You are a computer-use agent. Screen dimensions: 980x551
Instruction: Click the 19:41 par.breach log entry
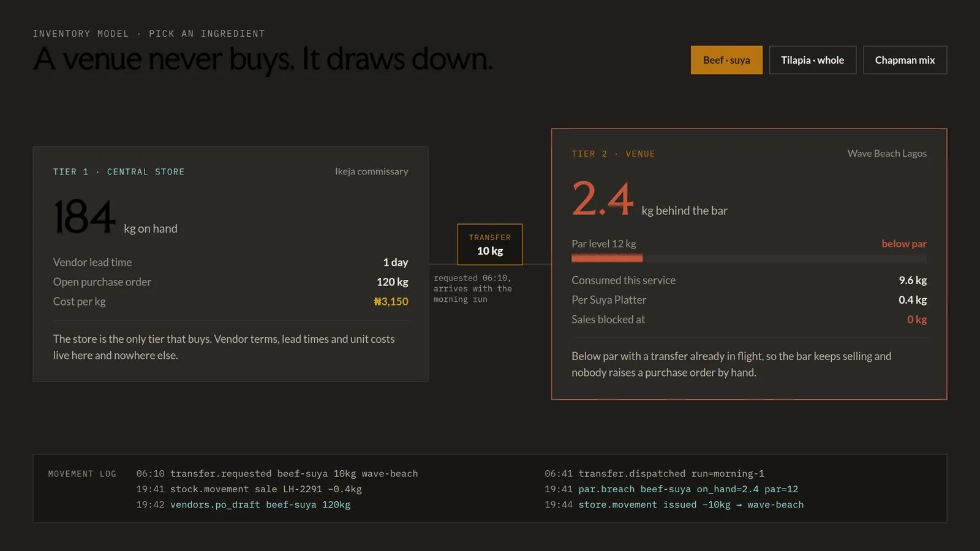click(x=671, y=489)
